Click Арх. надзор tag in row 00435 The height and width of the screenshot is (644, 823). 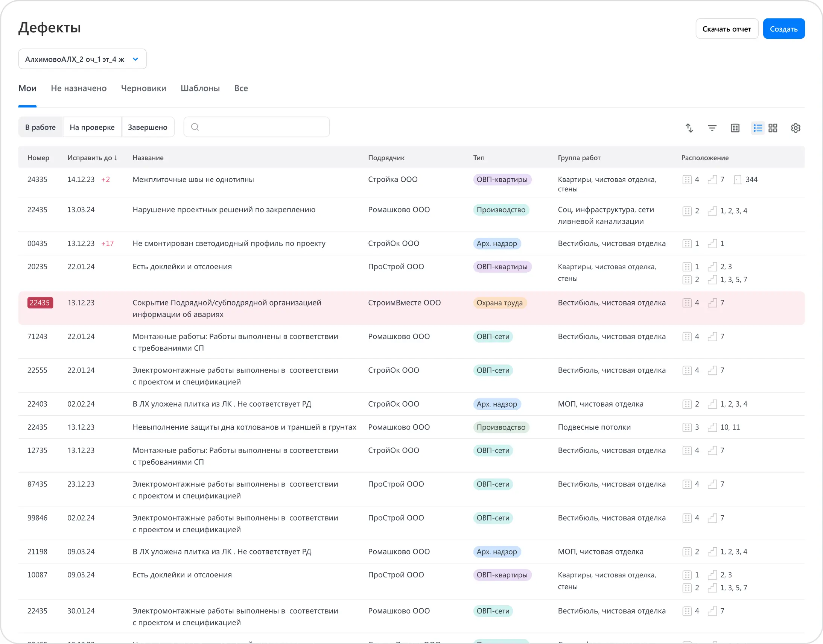497,244
